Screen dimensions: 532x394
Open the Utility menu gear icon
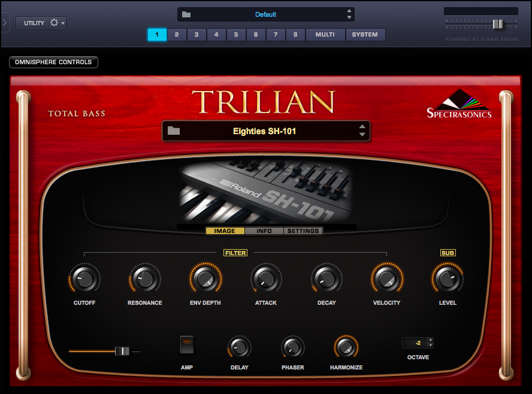coord(54,23)
